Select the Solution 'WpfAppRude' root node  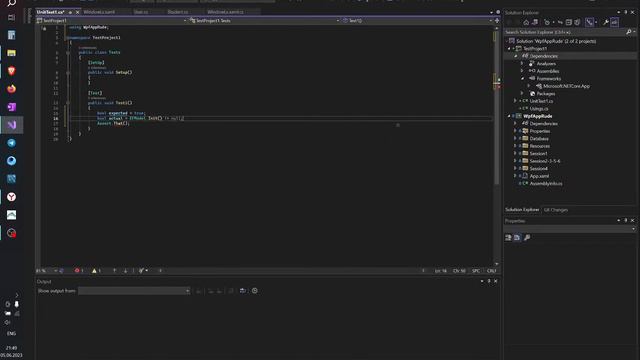click(556, 41)
